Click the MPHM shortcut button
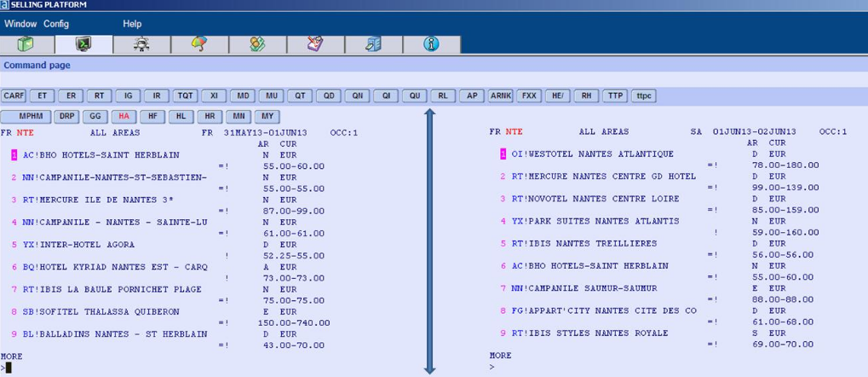 (x=27, y=117)
